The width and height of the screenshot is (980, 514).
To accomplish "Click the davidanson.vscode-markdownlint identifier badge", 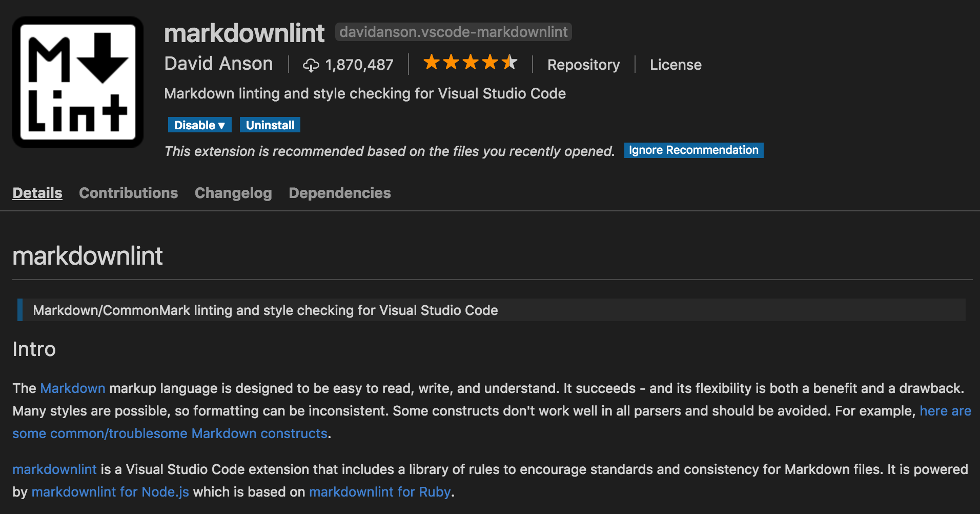I will [454, 32].
